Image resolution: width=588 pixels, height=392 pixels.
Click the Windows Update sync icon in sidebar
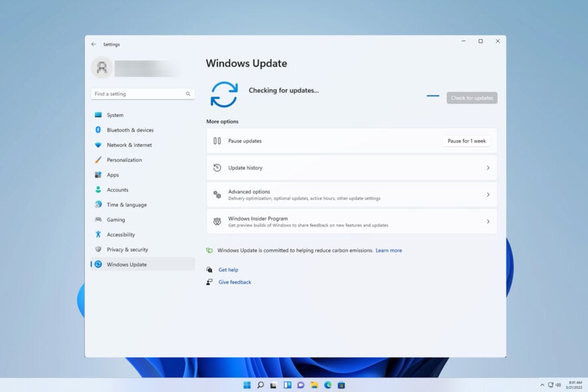98,264
